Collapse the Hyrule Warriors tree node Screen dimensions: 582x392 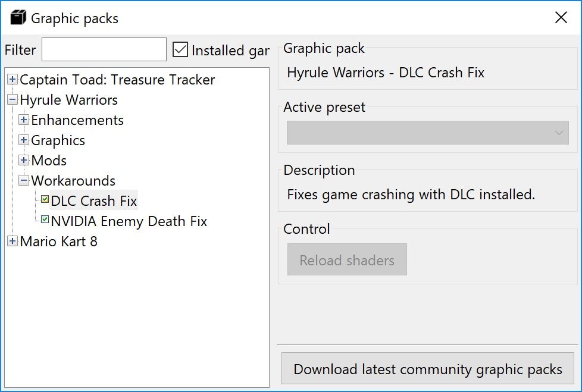[x=12, y=99]
